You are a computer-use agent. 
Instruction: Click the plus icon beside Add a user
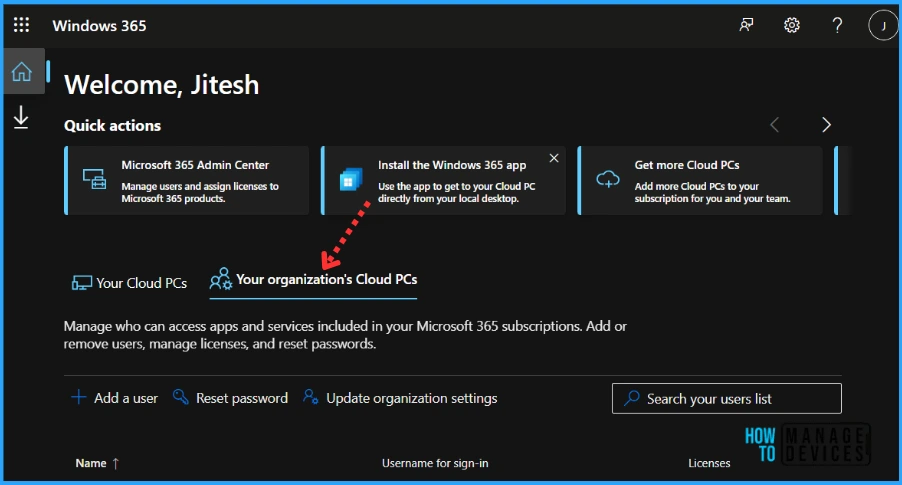pyautogui.click(x=78, y=397)
